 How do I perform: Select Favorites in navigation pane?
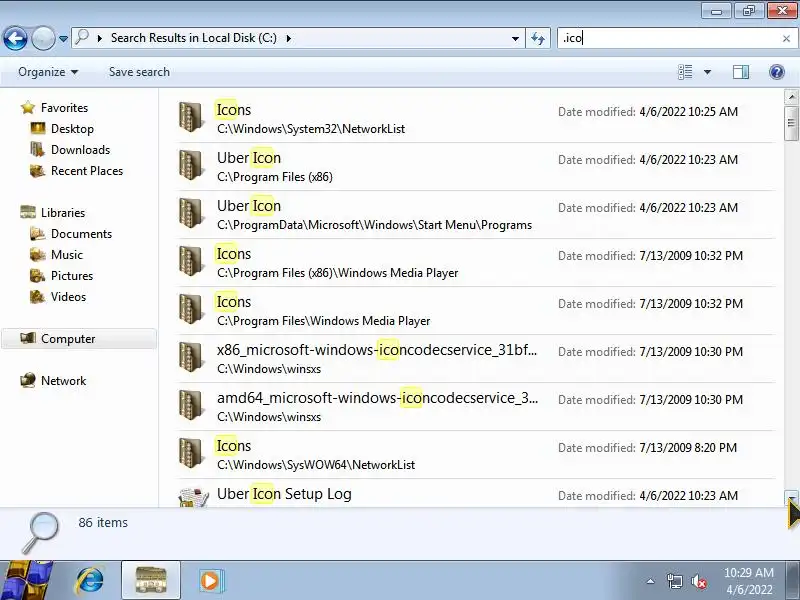(64, 108)
